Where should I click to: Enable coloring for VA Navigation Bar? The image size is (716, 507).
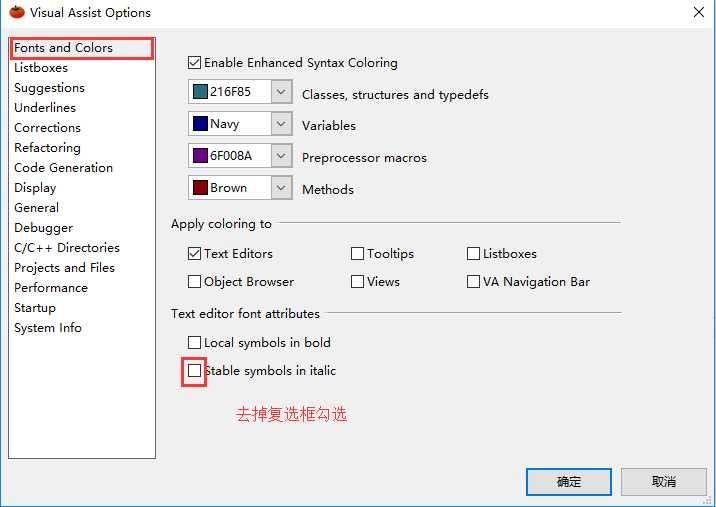click(474, 281)
